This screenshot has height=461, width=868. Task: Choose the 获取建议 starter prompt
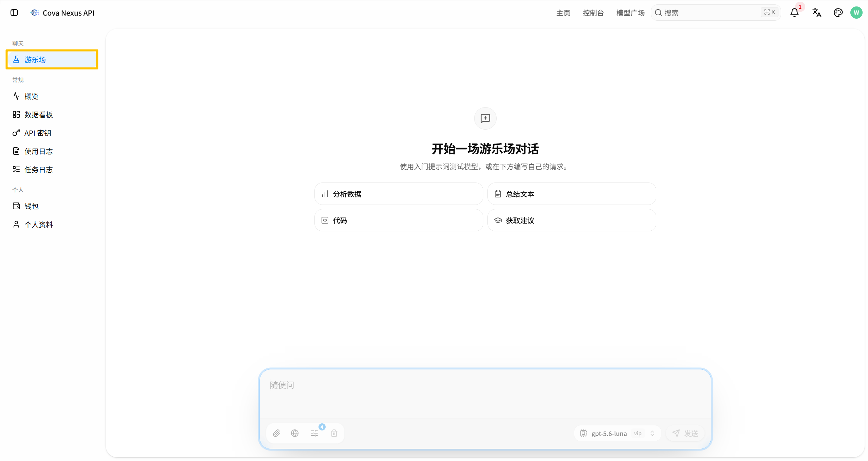click(x=572, y=220)
